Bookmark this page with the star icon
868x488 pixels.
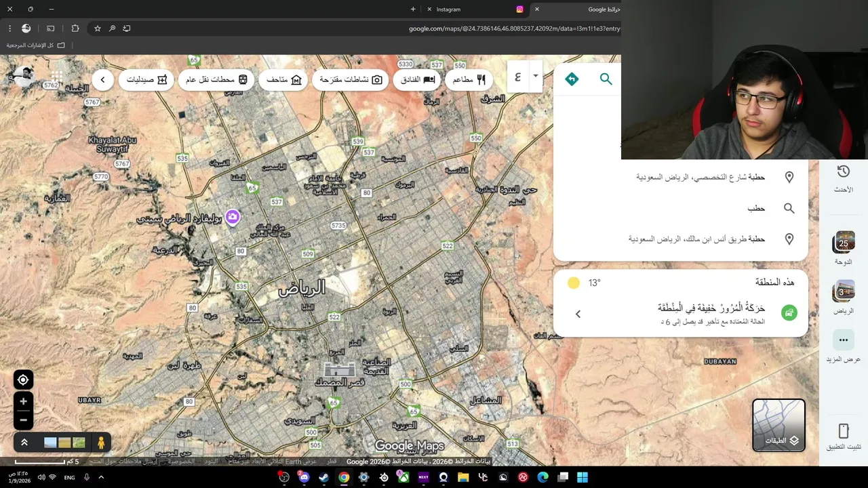(x=98, y=28)
